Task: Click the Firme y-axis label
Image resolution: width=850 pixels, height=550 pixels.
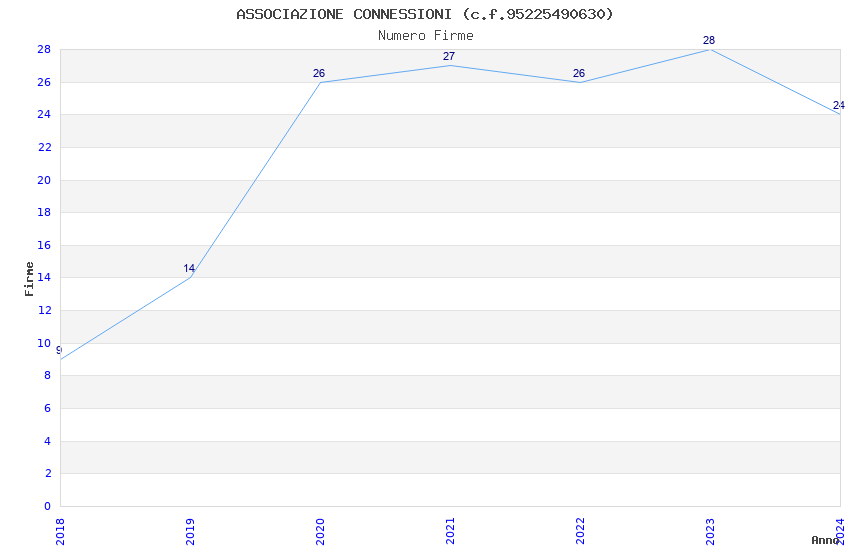Action: point(29,279)
